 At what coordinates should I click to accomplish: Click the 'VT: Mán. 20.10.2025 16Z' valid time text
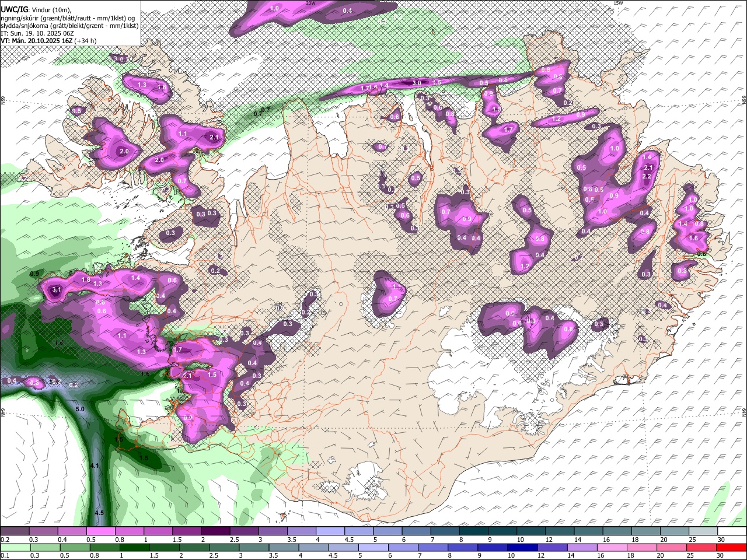click(x=37, y=41)
